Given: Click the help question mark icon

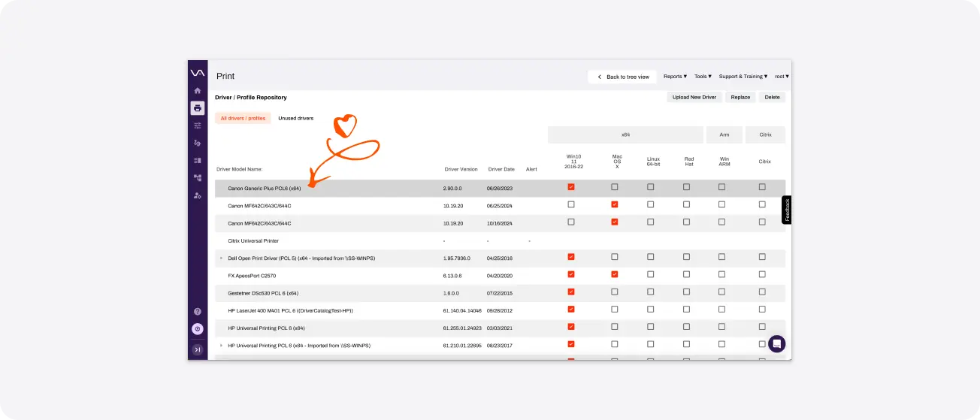Looking at the screenshot, I should click(x=198, y=311).
